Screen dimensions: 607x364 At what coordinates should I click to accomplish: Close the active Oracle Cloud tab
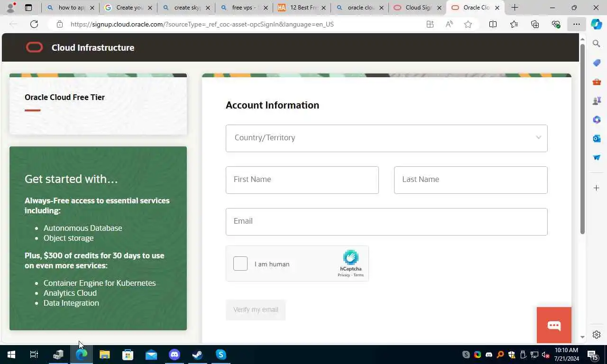point(497,8)
